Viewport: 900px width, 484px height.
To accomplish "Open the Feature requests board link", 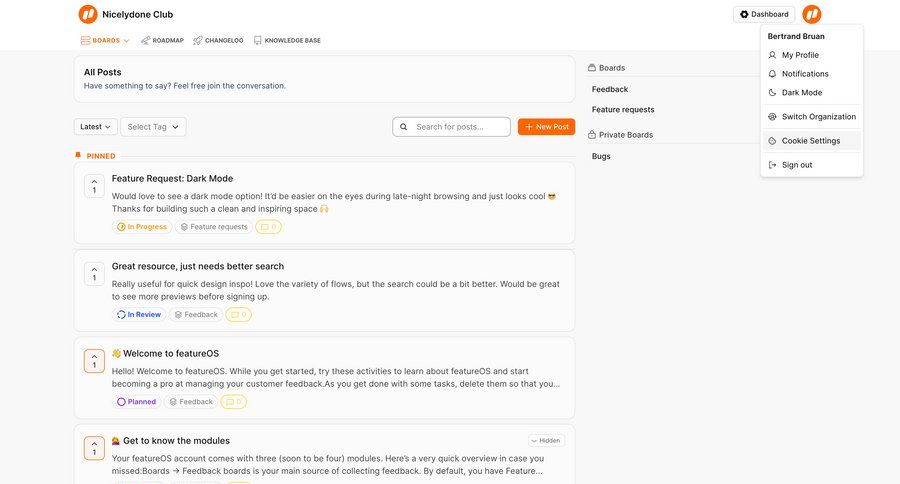I will [623, 110].
